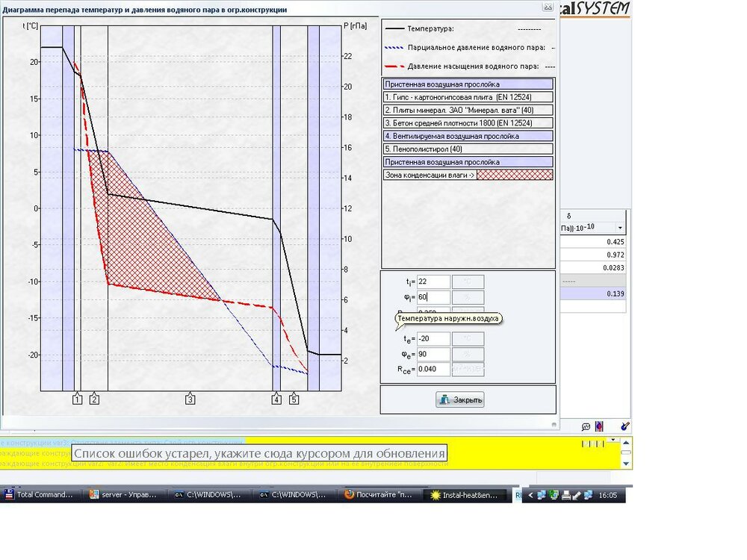Switch to Instal-heat&en taskbar button
Image resolution: width=747 pixels, height=560 pixels.
click(465, 495)
